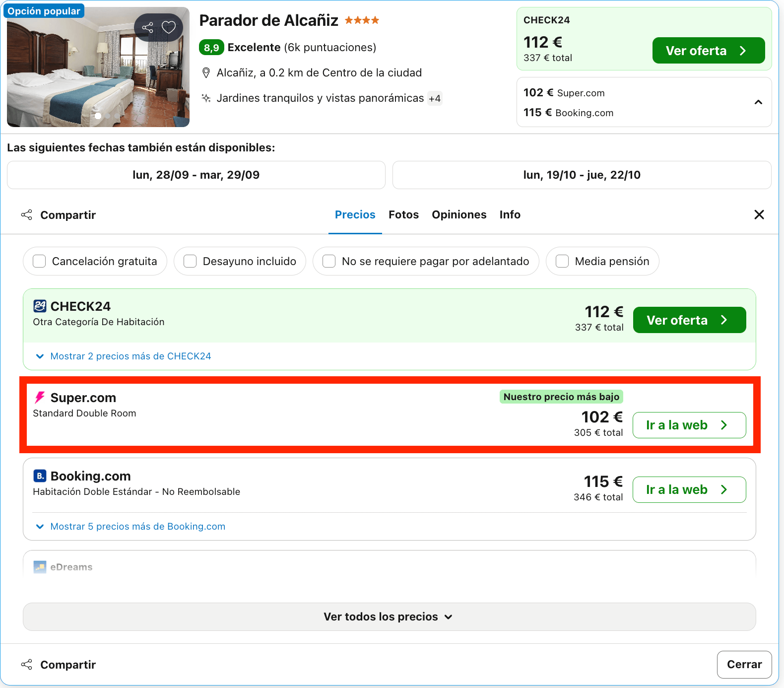The width and height of the screenshot is (784, 688).
Task: Click the top Compartir link
Action: [x=68, y=215]
